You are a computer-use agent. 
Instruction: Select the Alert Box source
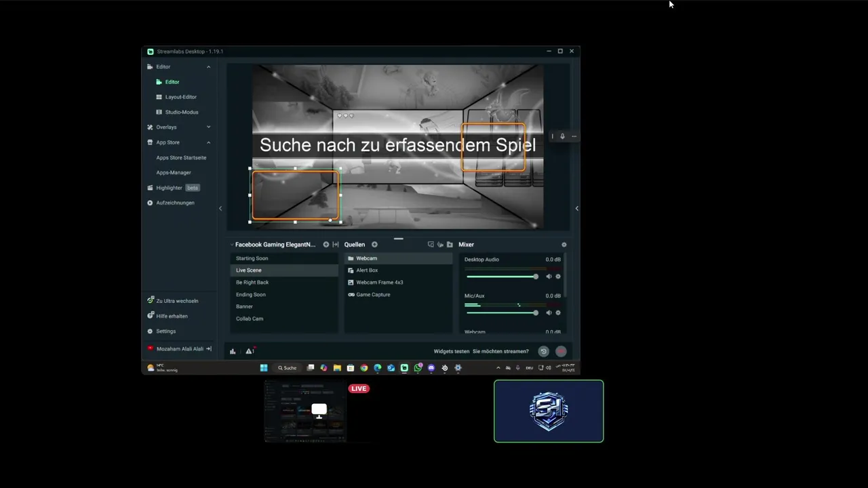398,270
